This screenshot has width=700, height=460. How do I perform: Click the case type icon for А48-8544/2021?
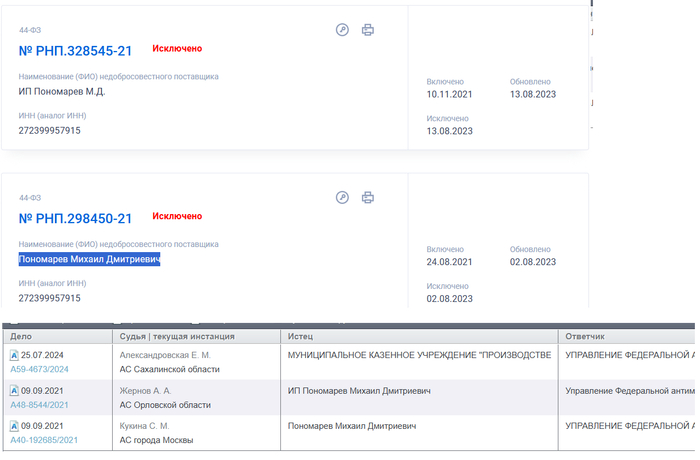pyautogui.click(x=14, y=391)
